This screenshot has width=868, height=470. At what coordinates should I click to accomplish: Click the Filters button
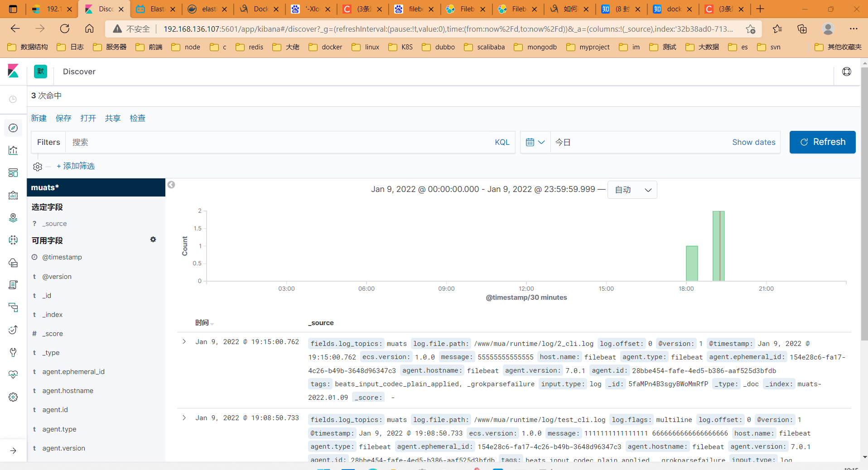tap(48, 142)
